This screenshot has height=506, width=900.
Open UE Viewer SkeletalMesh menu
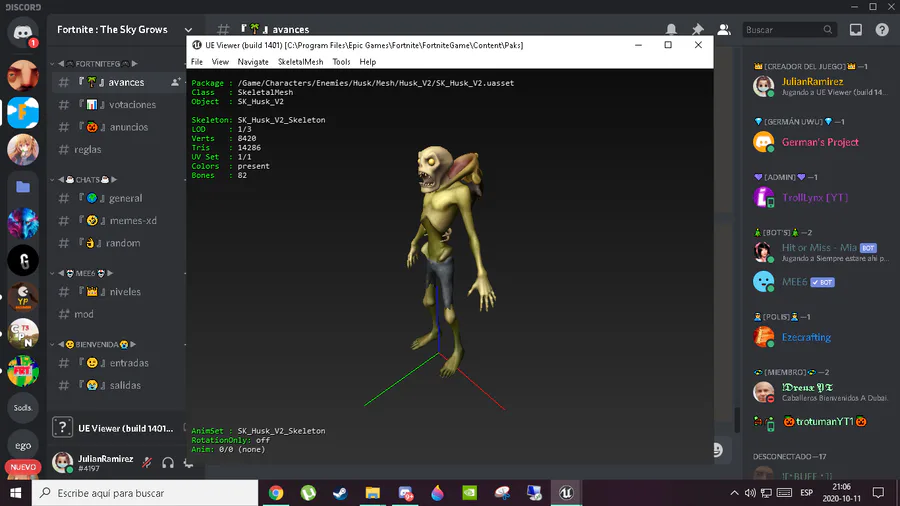pos(300,62)
